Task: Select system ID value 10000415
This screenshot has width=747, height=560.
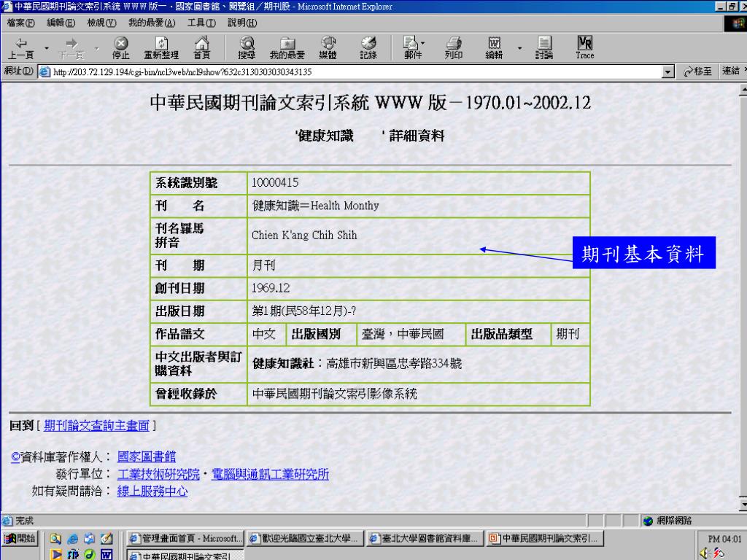Action: [x=275, y=182]
